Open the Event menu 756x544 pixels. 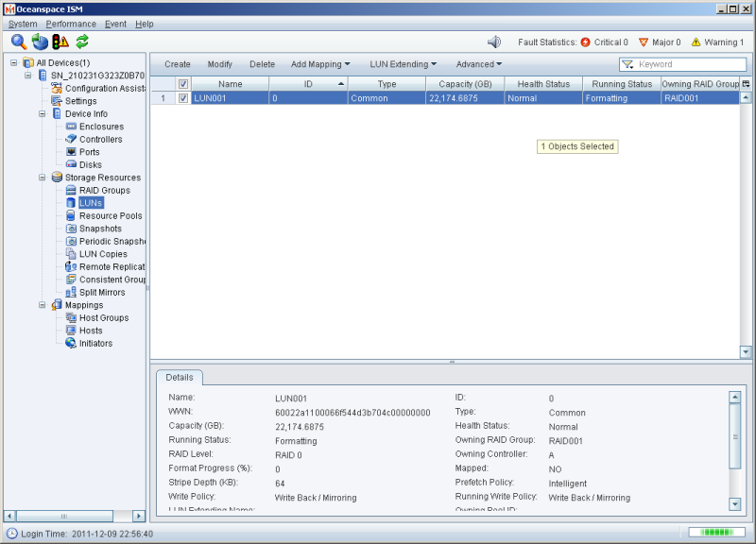click(x=115, y=25)
